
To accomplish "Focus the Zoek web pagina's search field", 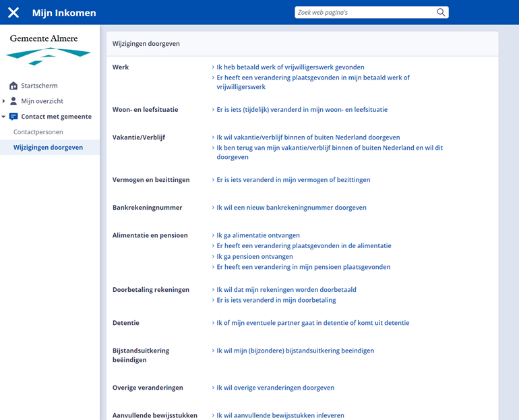I will click(364, 12).
